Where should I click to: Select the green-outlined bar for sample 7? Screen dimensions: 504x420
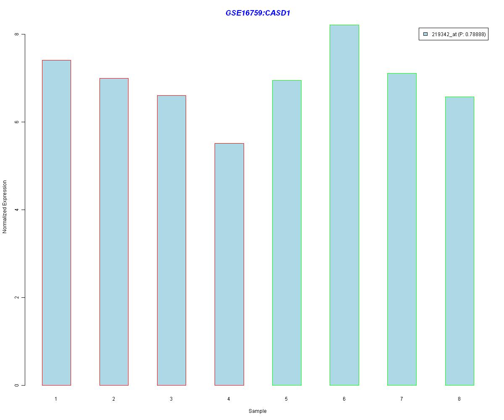[402, 229]
